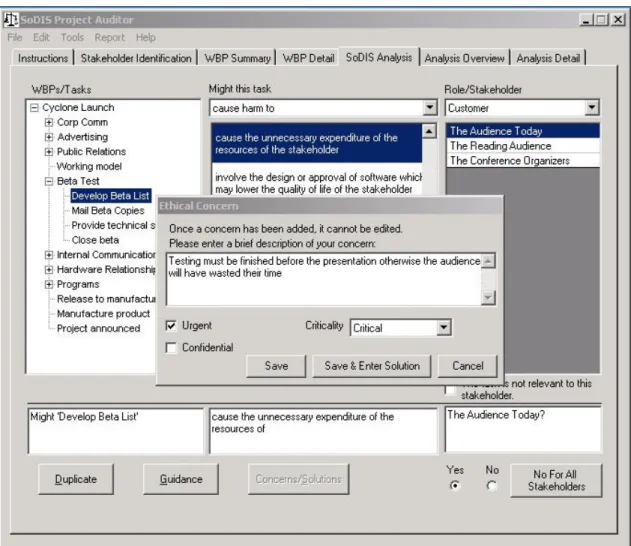631x546 pixels.
Task: Click the 'The Audience Today?' text box
Action: click(523, 429)
